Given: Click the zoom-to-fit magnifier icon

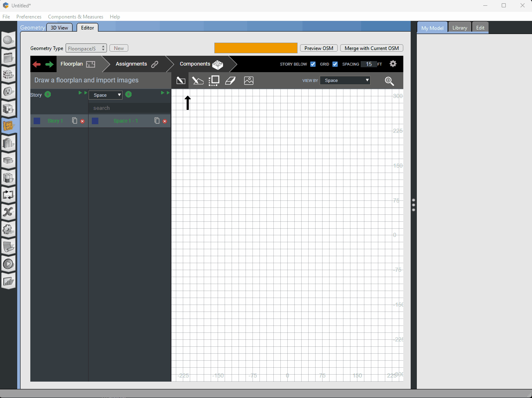Looking at the screenshot, I should pyautogui.click(x=389, y=81).
